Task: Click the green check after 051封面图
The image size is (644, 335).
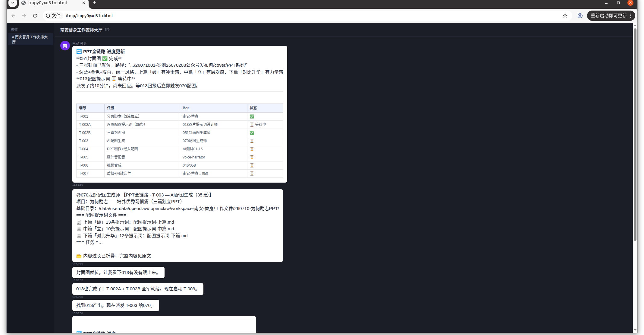Action: point(105,59)
